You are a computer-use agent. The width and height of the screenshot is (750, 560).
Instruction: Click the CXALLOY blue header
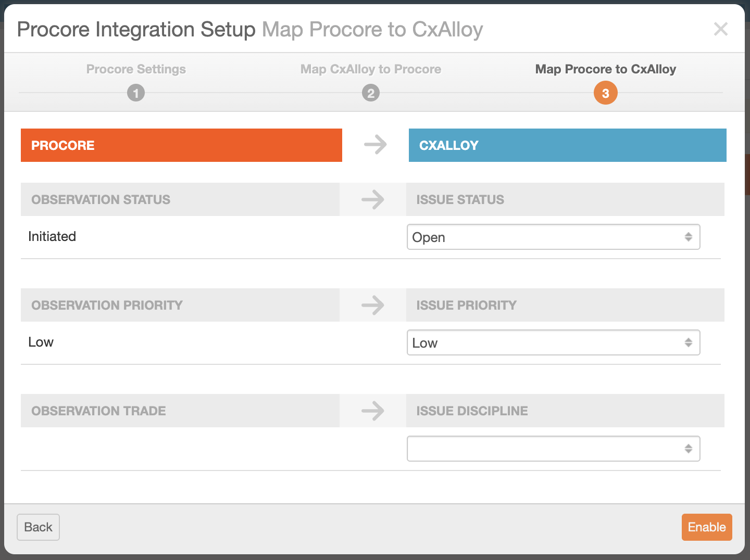[x=568, y=145]
